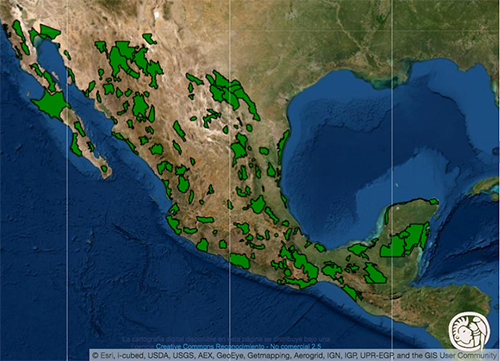
Task: Select the large green polygon on Baja California peninsula
Action: point(51,104)
